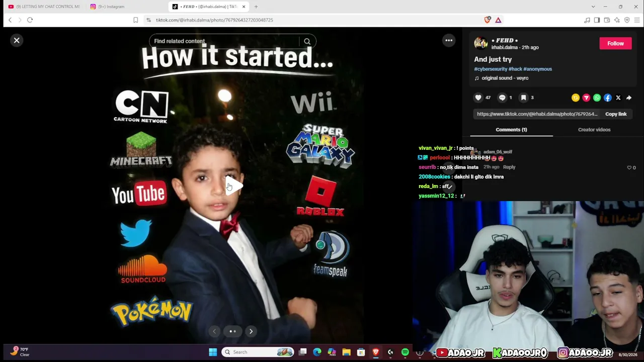
Task: Open the Brave Shields lion icon
Action: pyautogui.click(x=488, y=20)
